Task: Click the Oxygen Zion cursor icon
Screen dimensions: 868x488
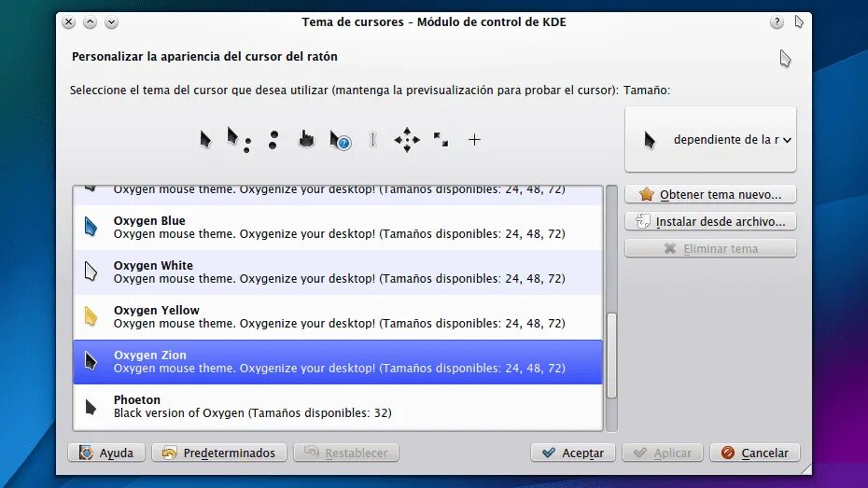Action: 91,361
